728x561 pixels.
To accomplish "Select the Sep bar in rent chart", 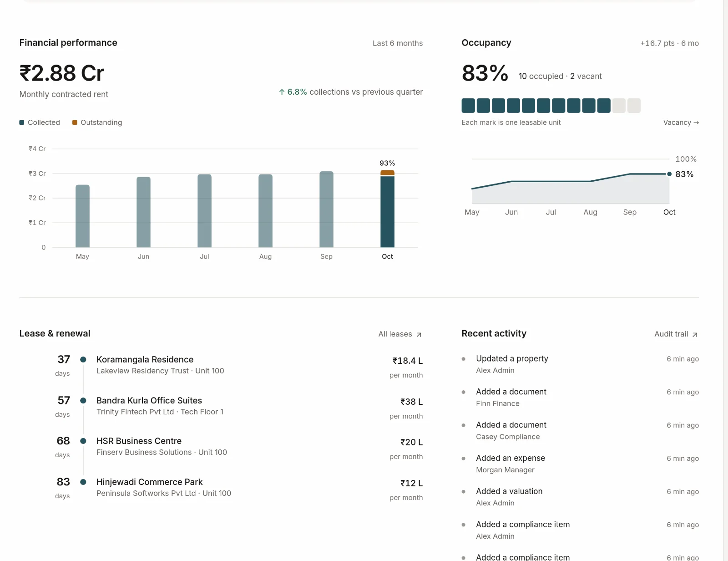I will click(326, 209).
